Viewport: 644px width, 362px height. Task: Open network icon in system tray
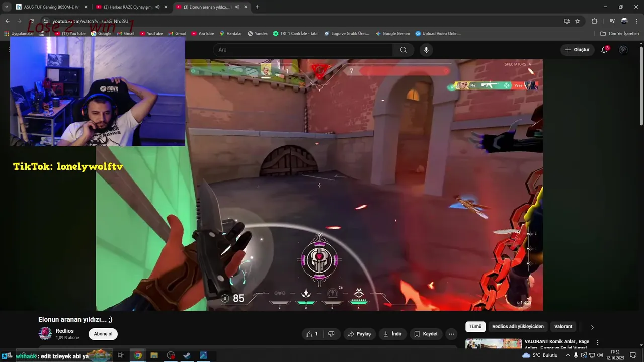592,355
